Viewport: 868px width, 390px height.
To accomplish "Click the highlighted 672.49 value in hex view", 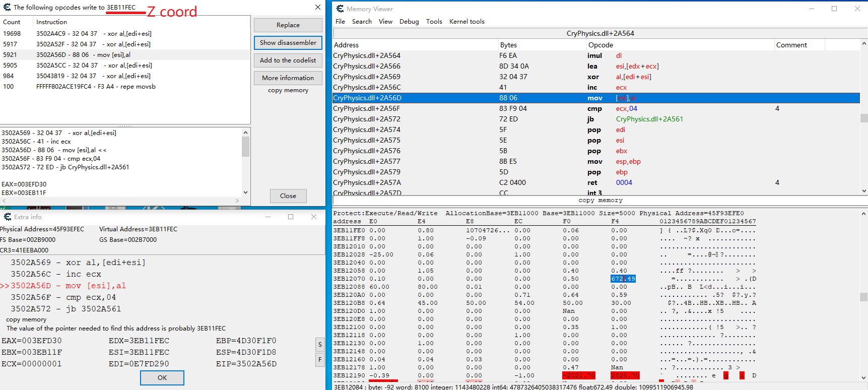I will [623, 279].
